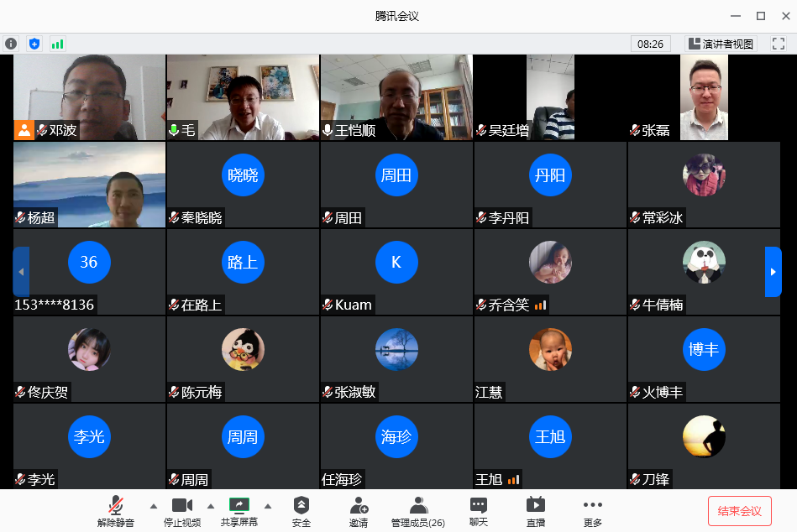Click orange host icon on 邓波 tile
This screenshot has height=532, width=797.
(24, 130)
